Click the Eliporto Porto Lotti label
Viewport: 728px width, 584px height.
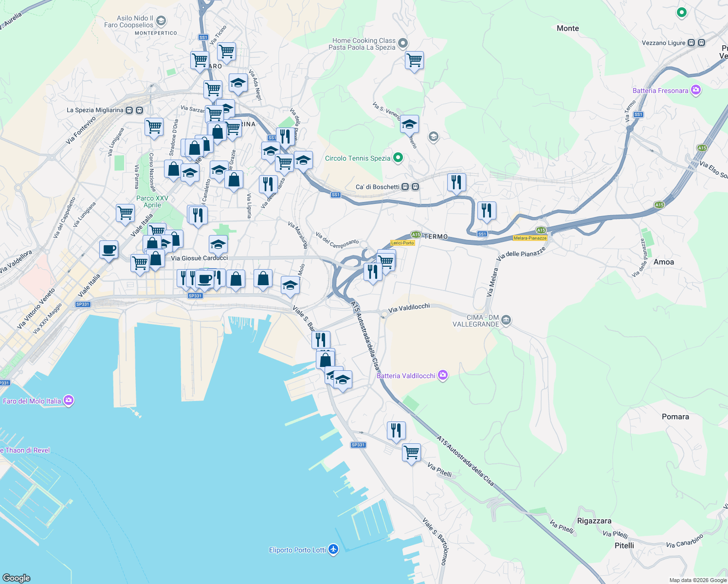297,550
